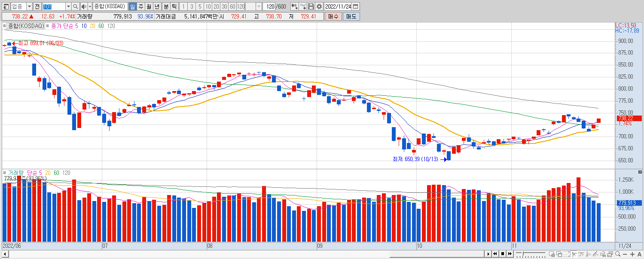The width and height of the screenshot is (644, 259).
Task: Click the chart image export icon in the bottom bar
Action: [610, 254]
